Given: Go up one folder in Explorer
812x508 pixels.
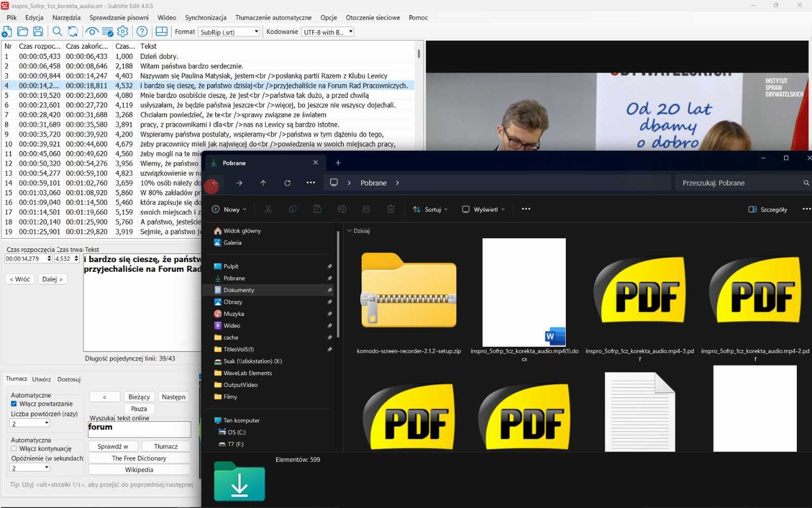Looking at the screenshot, I should point(263,183).
